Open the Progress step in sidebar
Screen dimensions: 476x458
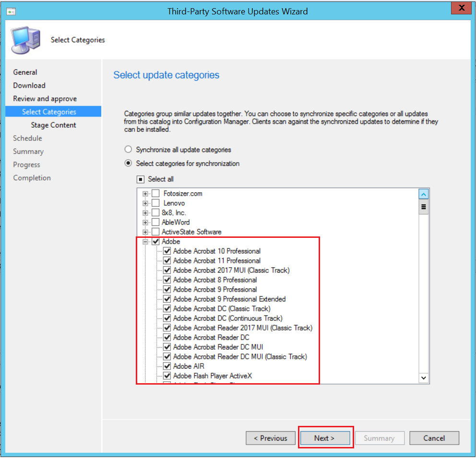coord(27,164)
